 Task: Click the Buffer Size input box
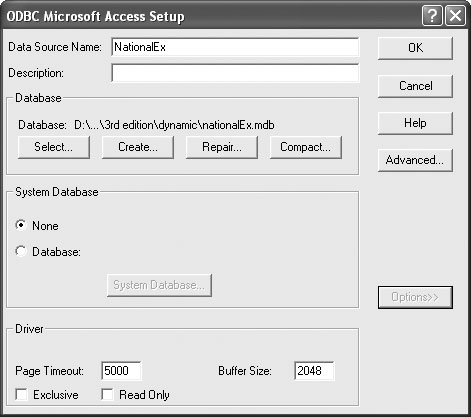point(314,371)
